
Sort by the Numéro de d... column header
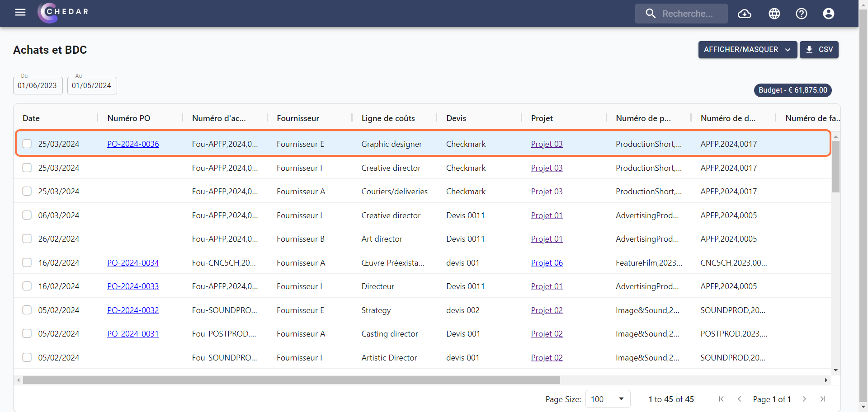[728, 118]
